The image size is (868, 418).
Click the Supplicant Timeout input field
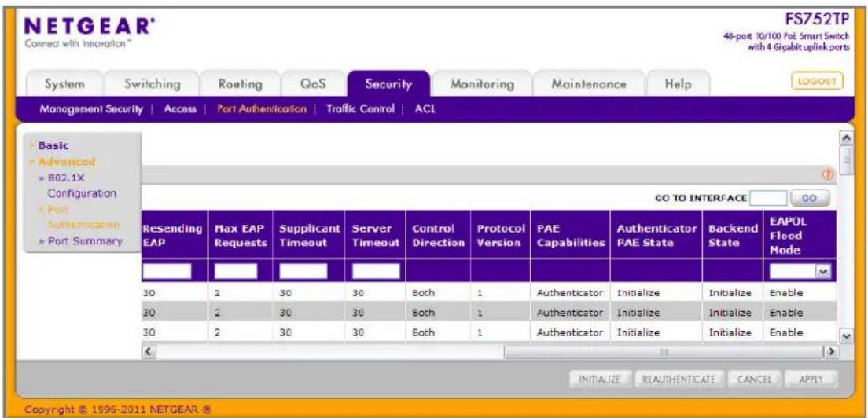tap(303, 271)
